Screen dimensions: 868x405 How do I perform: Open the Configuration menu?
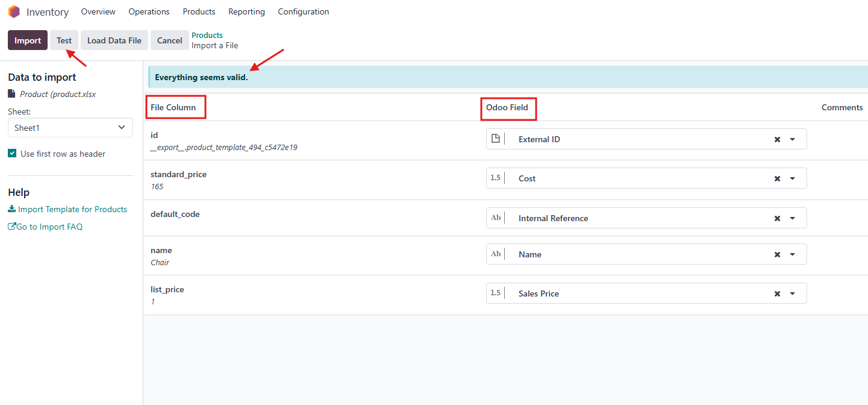click(303, 11)
